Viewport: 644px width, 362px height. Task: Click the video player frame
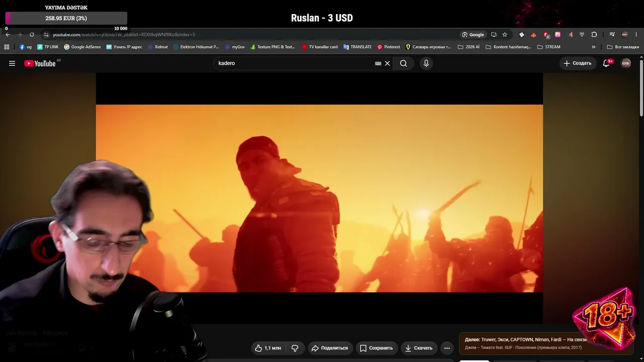(x=319, y=198)
